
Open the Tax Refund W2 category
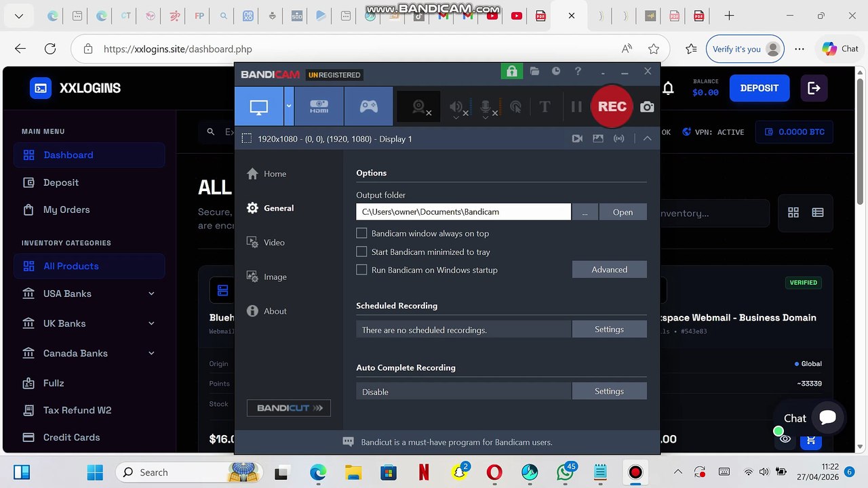(90, 410)
